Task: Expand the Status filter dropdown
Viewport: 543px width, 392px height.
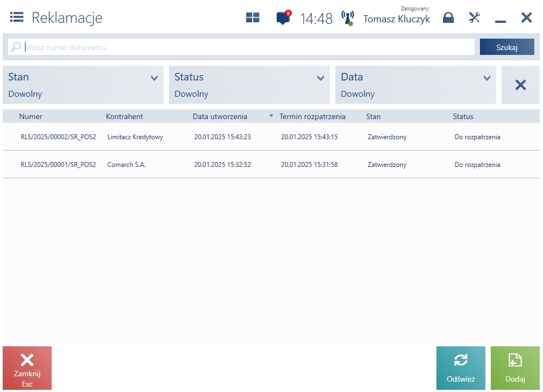Action: [x=249, y=85]
